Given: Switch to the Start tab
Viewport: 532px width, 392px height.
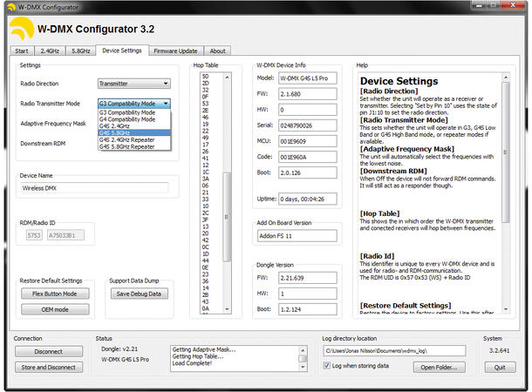Looking at the screenshot, I should point(22,51).
